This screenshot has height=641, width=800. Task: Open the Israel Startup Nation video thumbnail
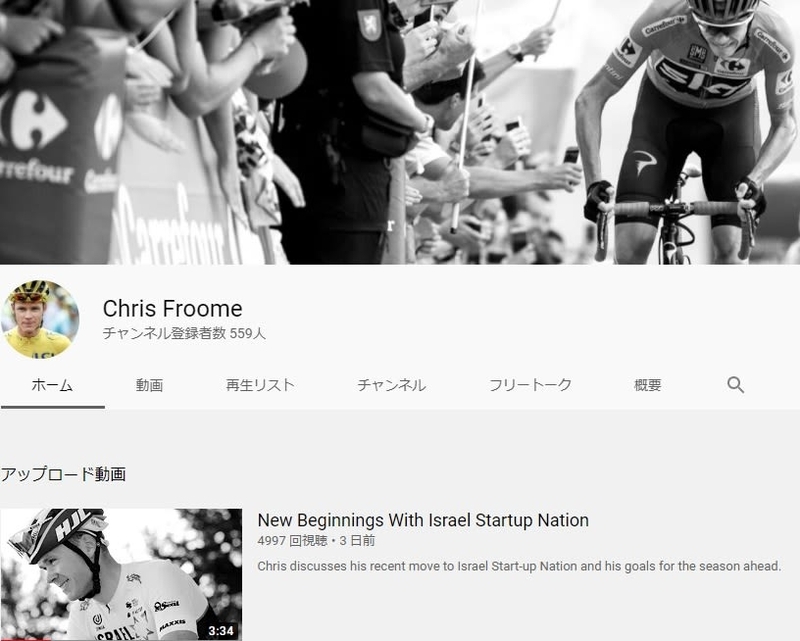click(121, 575)
